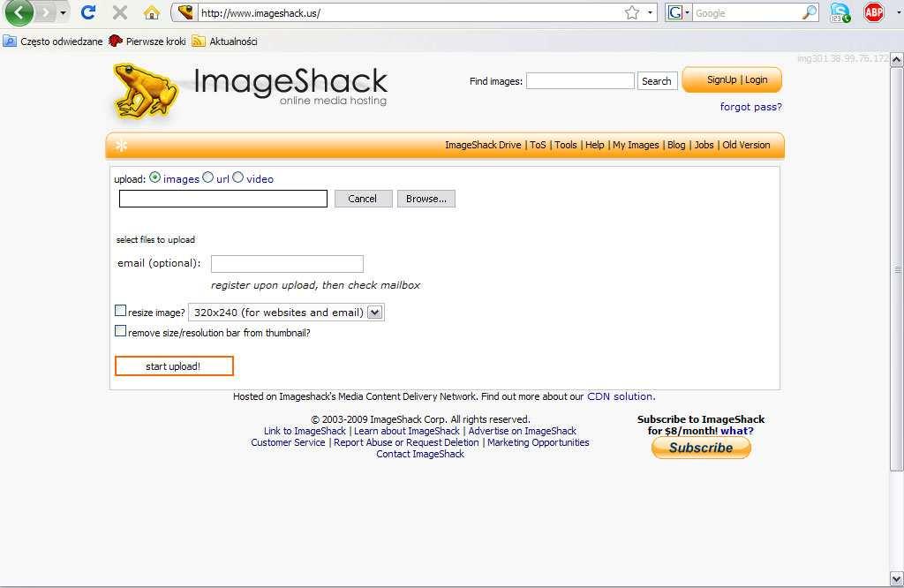Select the video upload radio button
This screenshot has width=904, height=588.
pos(238,177)
